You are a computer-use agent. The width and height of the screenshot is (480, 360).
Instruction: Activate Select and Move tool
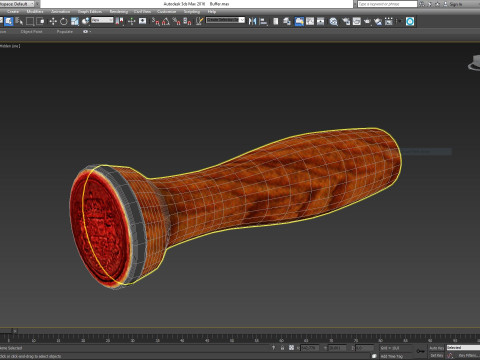tap(53, 21)
